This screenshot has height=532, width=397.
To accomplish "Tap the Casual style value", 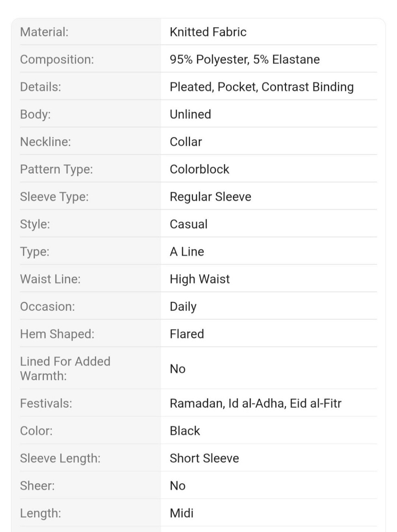I will tap(189, 224).
